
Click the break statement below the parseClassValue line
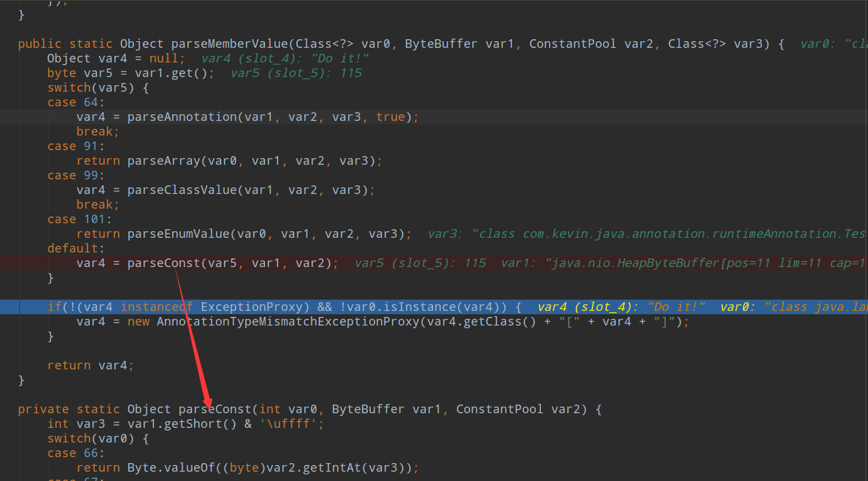(x=98, y=205)
